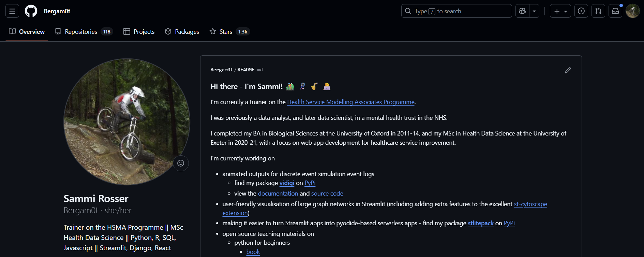Edit README using the pencil icon
This screenshot has width=644, height=257.
[568, 70]
